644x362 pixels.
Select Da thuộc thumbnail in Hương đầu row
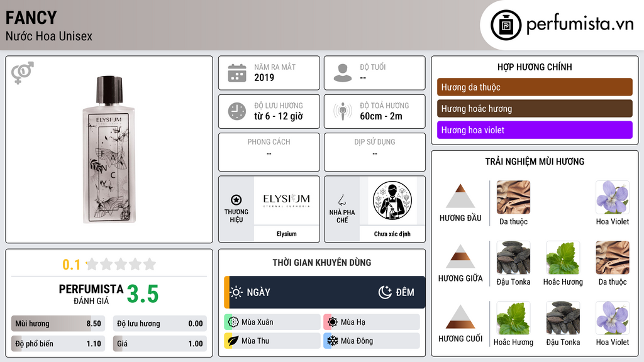513,197
